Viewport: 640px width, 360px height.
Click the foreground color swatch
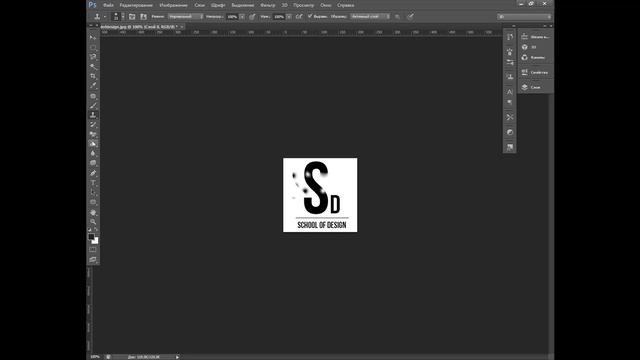(91, 237)
